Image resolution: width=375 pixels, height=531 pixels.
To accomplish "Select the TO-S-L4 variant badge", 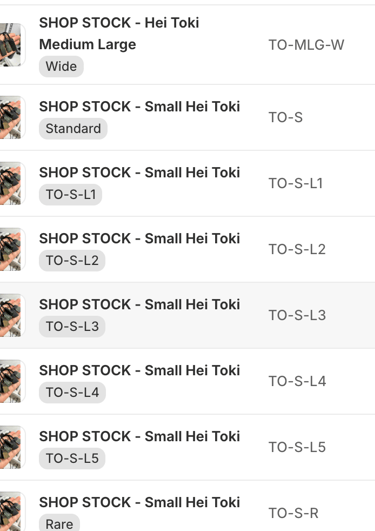I will pyautogui.click(x=72, y=392).
